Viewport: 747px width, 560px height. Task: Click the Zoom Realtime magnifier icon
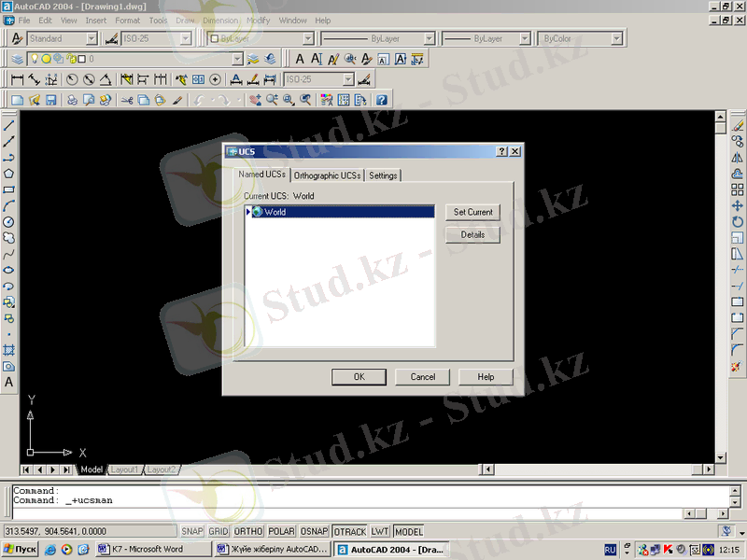pyautogui.click(x=272, y=100)
